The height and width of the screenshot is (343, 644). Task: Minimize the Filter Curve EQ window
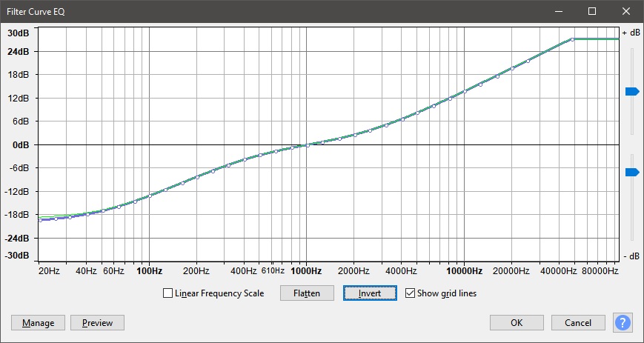click(558, 11)
